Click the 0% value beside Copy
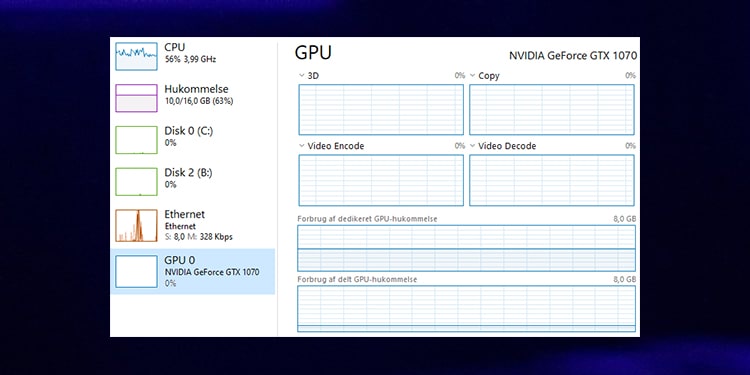750x375 pixels. coord(630,76)
